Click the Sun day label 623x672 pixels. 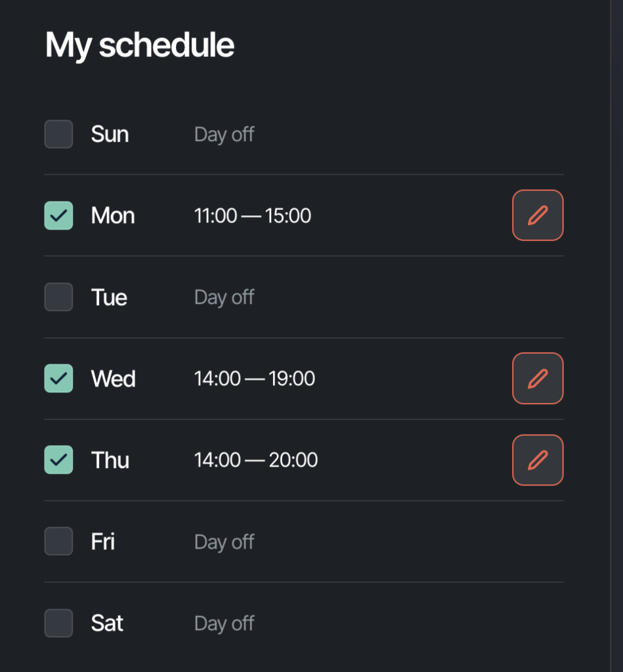point(110,134)
